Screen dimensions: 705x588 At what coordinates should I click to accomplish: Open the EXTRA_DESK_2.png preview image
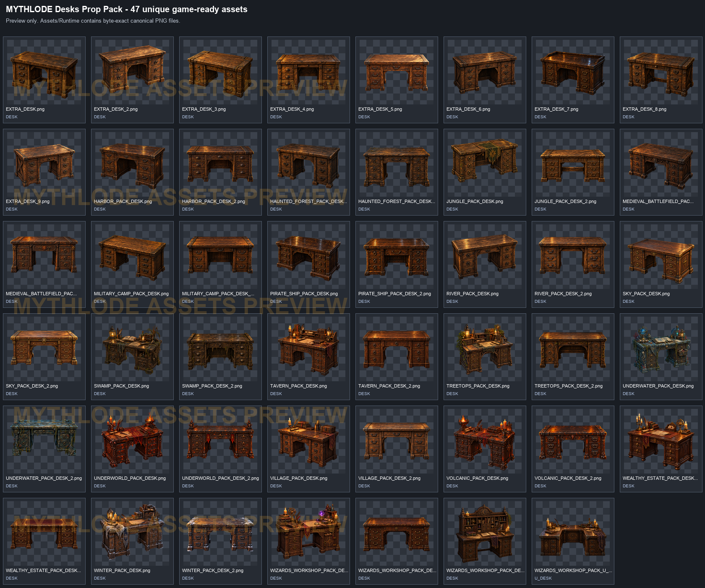[132, 72]
